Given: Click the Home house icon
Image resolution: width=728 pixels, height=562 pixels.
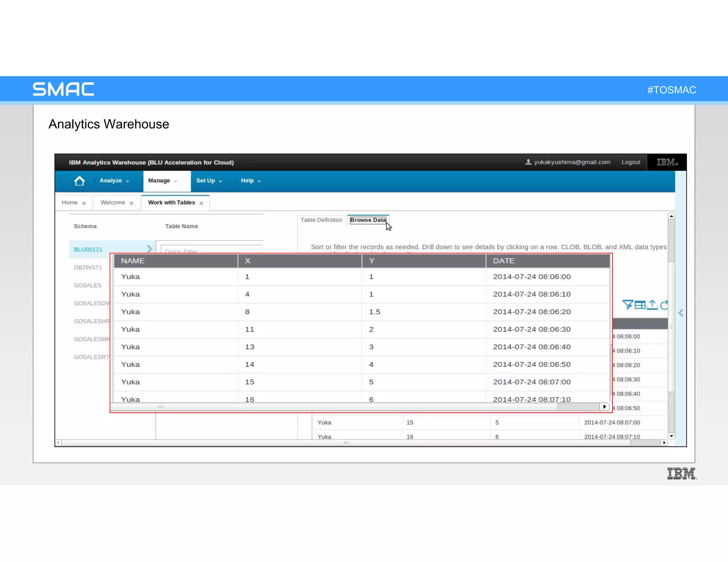Looking at the screenshot, I should (79, 181).
